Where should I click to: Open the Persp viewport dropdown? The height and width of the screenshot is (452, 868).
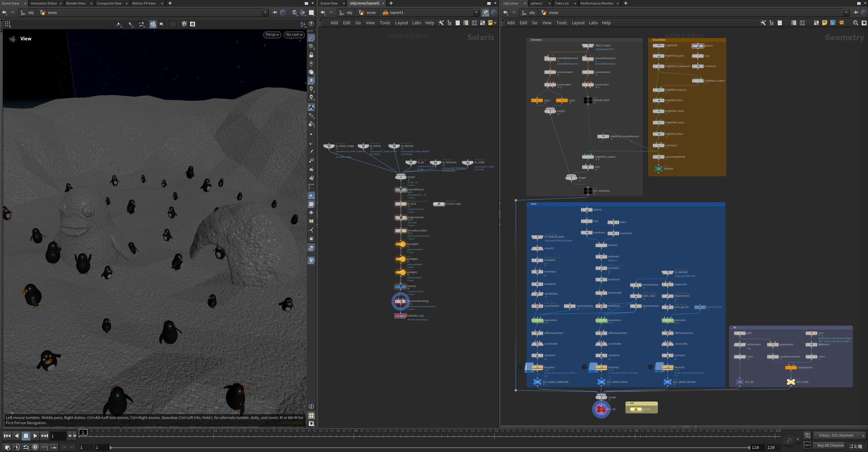pos(272,35)
